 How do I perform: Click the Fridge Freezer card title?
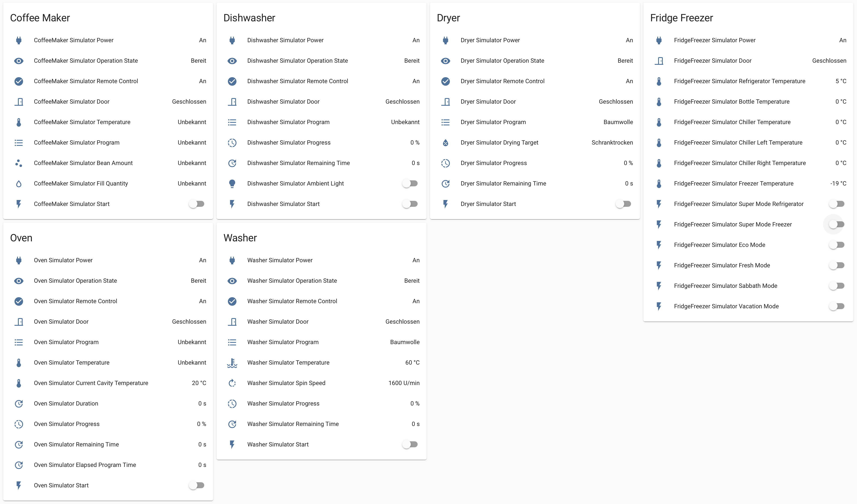tap(682, 18)
